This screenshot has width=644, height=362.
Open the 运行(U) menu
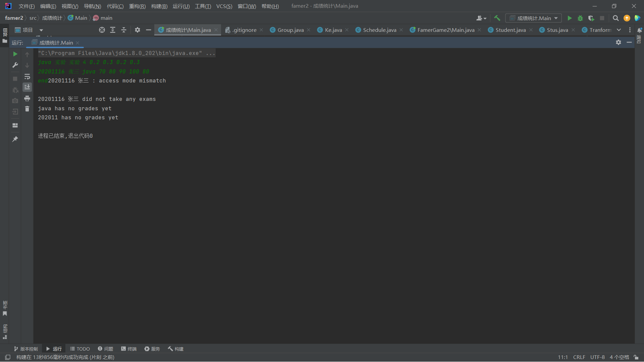click(181, 6)
